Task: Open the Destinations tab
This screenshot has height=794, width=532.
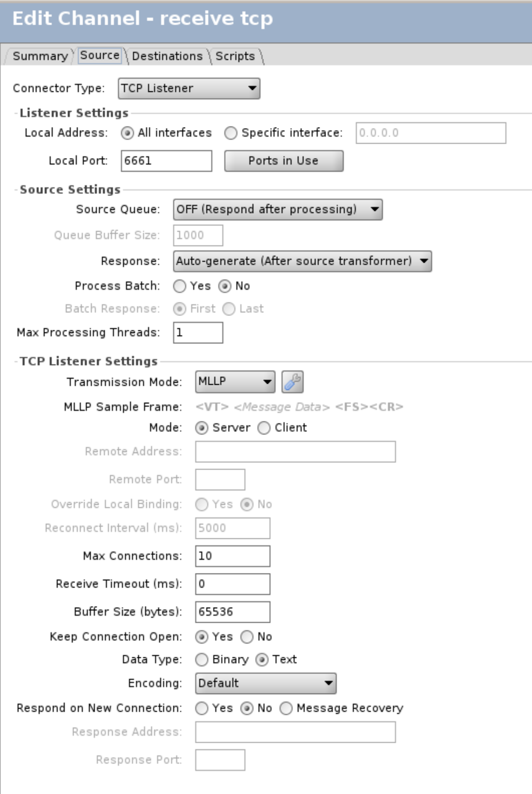Action: [167, 56]
